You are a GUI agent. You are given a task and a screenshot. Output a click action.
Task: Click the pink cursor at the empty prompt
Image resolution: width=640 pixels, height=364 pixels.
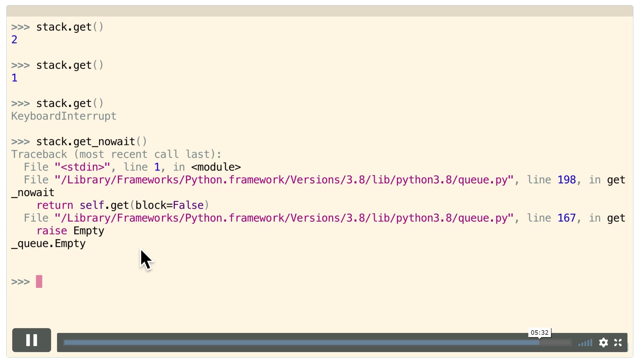(39, 282)
